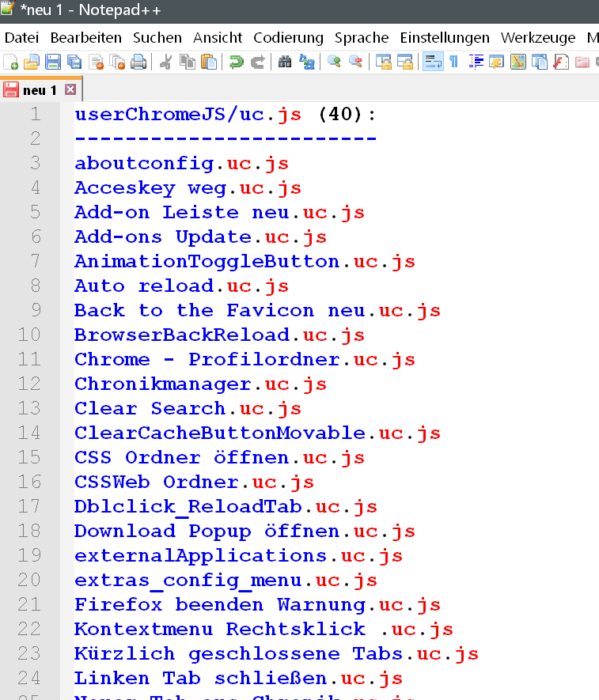Open the Suchen menu
This screenshot has width=599, height=700.
coord(157,37)
